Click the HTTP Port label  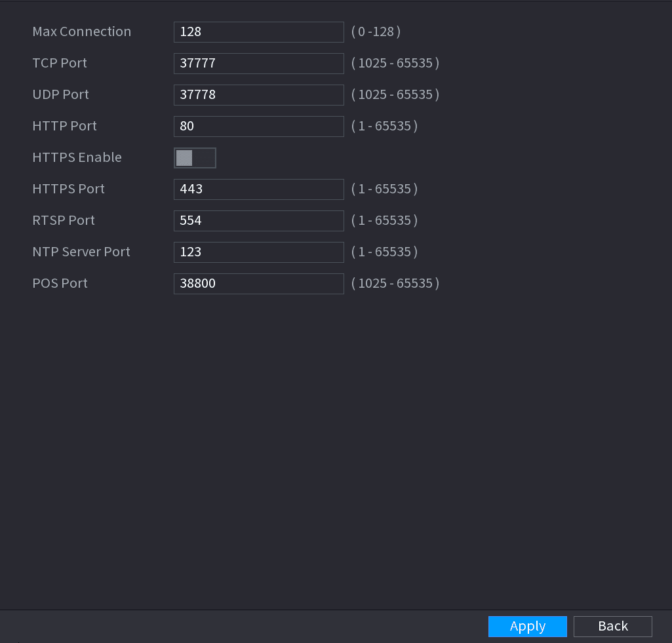tap(65, 126)
